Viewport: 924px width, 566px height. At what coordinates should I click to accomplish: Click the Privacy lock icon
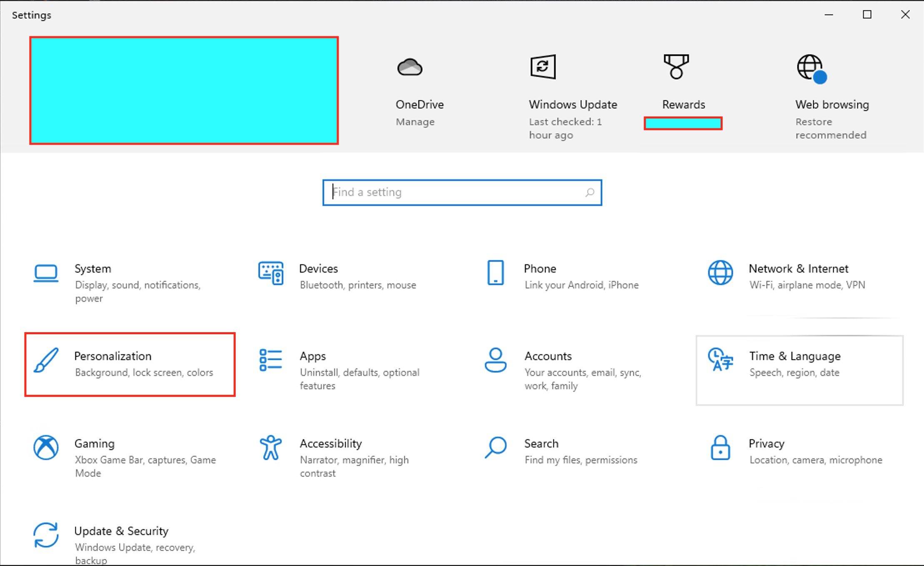tap(720, 448)
